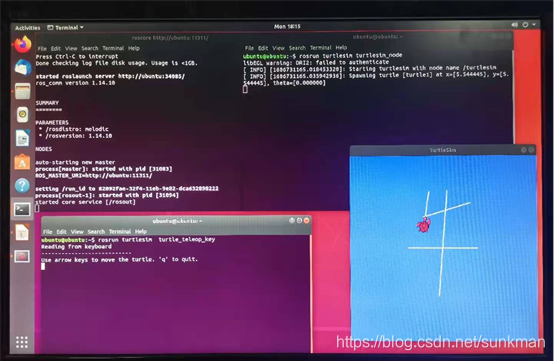Open Help menu in teleop_key terminal
Viewport: 555px width, 361px height.
click(141, 231)
